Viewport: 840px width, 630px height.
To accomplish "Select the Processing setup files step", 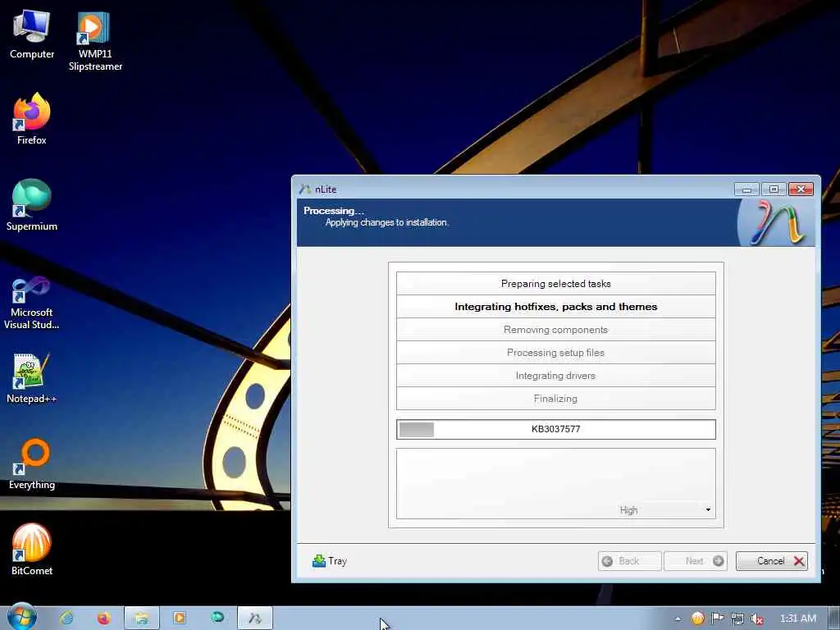I will [555, 353].
